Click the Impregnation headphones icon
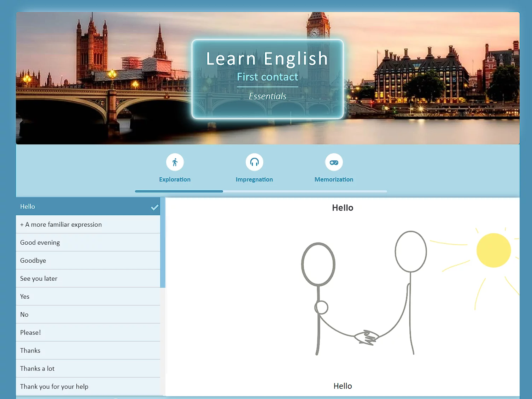This screenshot has width=532, height=399. 254,162
